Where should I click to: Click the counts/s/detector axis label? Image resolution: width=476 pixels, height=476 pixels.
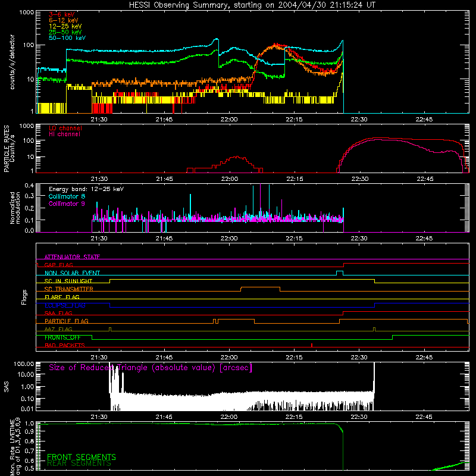[x=12, y=62]
